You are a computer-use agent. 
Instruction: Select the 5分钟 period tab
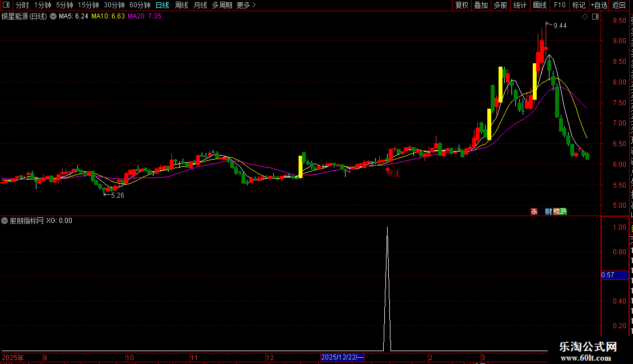point(64,5)
